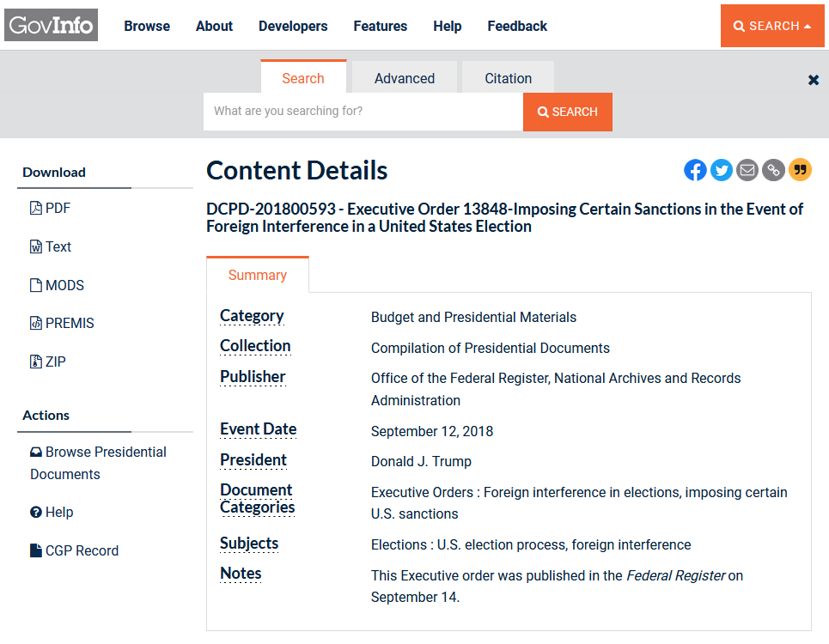829x644 pixels.
Task: Copy link chain icon
Action: (773, 170)
